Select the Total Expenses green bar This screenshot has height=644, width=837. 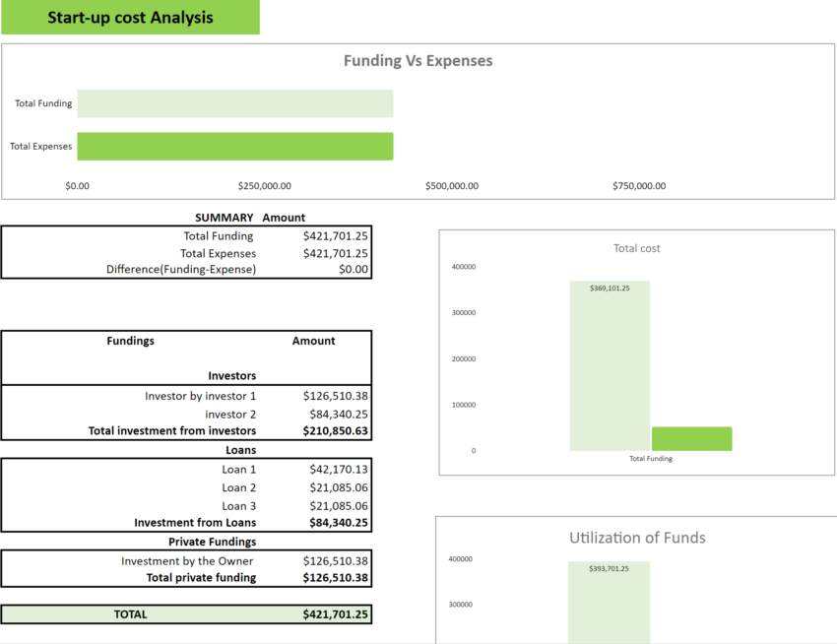[234, 146]
